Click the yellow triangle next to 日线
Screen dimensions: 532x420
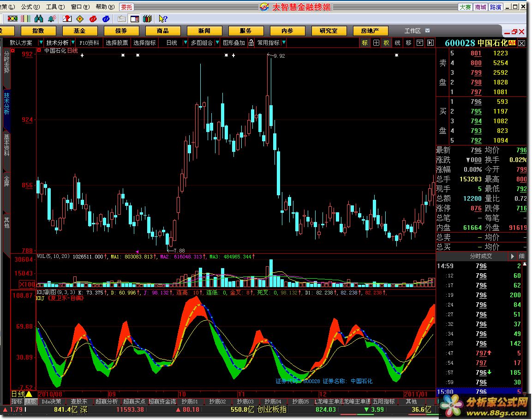click(x=29, y=394)
